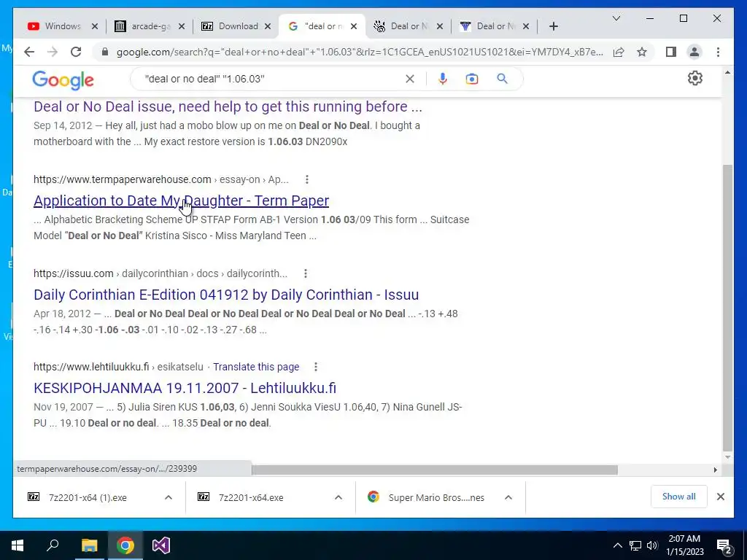Click the vertical page scrollbar thumb
This screenshot has width=747, height=560.
click(727, 307)
